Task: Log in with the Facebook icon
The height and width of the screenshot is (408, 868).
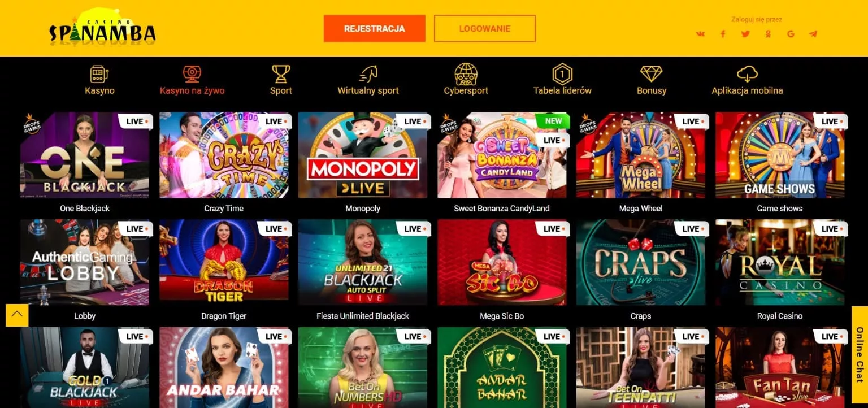Action: point(723,34)
